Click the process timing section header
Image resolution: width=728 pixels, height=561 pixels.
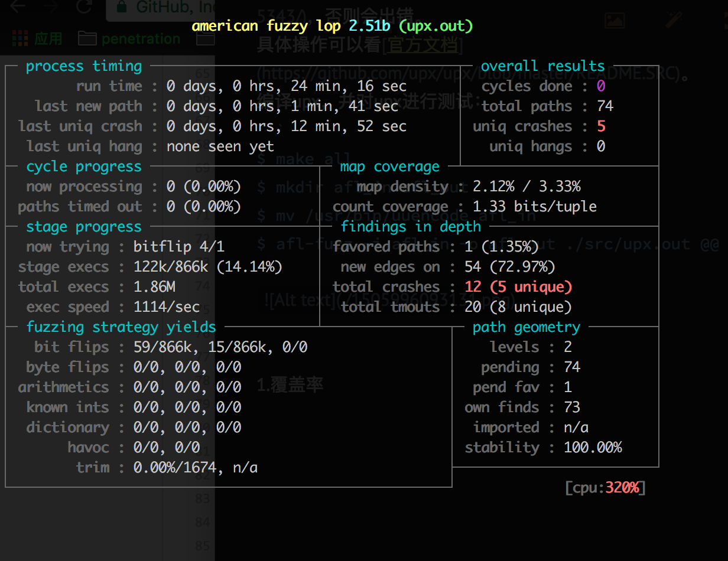[x=84, y=66]
